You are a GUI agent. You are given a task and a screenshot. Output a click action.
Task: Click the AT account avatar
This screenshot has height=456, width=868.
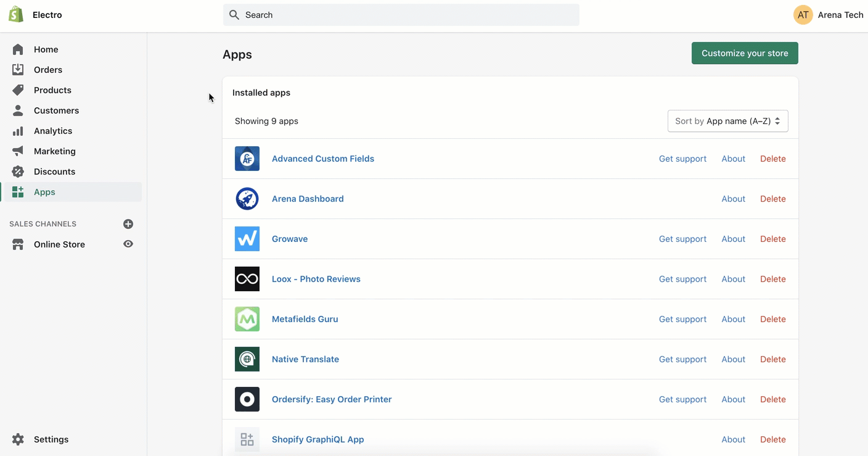(x=803, y=15)
